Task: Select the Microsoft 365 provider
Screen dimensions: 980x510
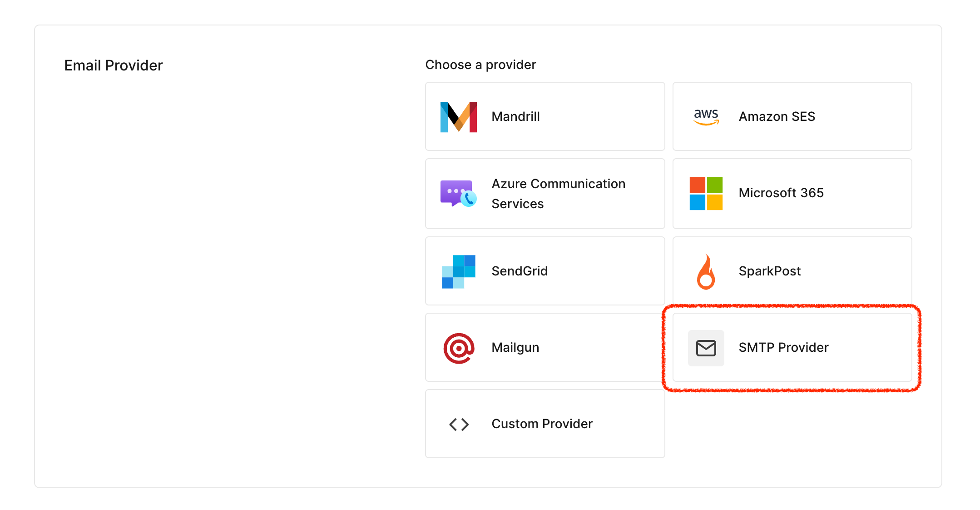Action: click(792, 193)
